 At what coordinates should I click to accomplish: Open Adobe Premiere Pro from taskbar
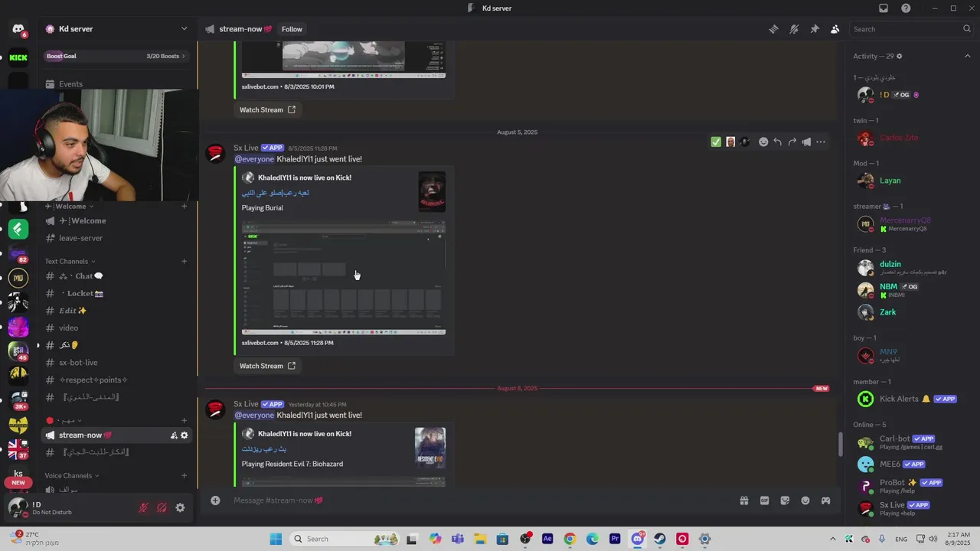(x=615, y=539)
